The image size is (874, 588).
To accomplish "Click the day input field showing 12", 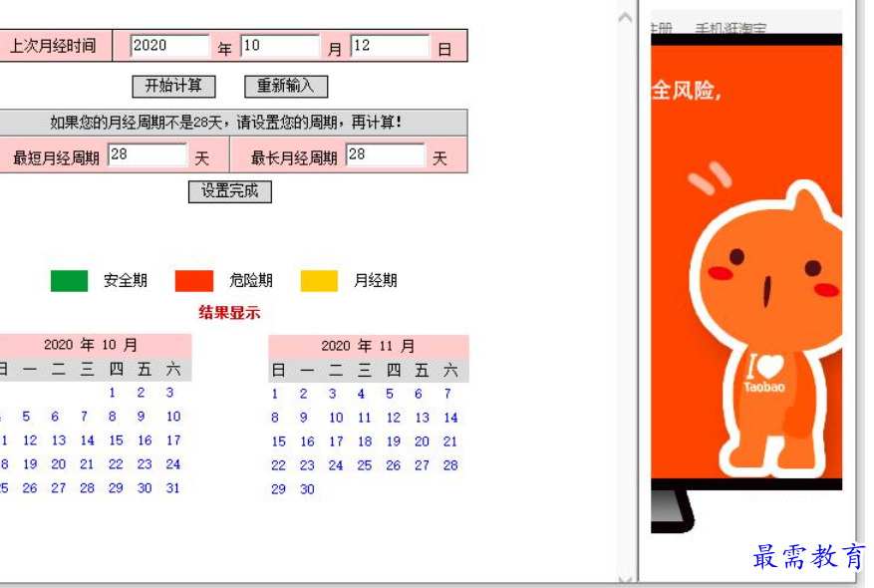I will click(391, 46).
